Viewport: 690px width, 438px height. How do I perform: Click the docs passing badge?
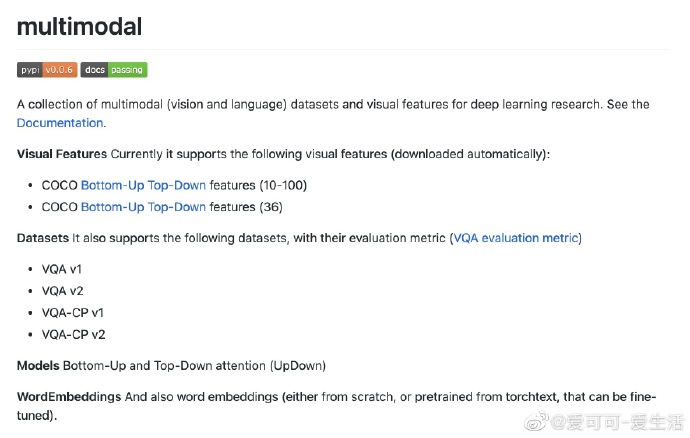[x=114, y=70]
